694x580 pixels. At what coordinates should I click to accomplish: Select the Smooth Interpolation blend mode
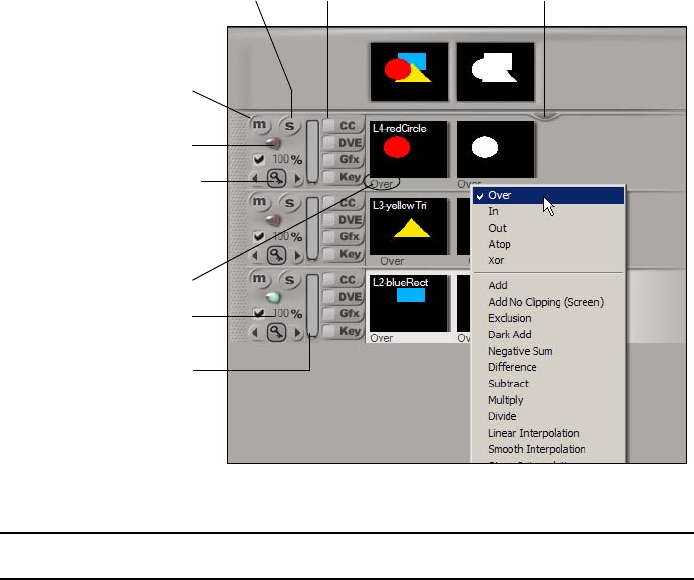548,449
